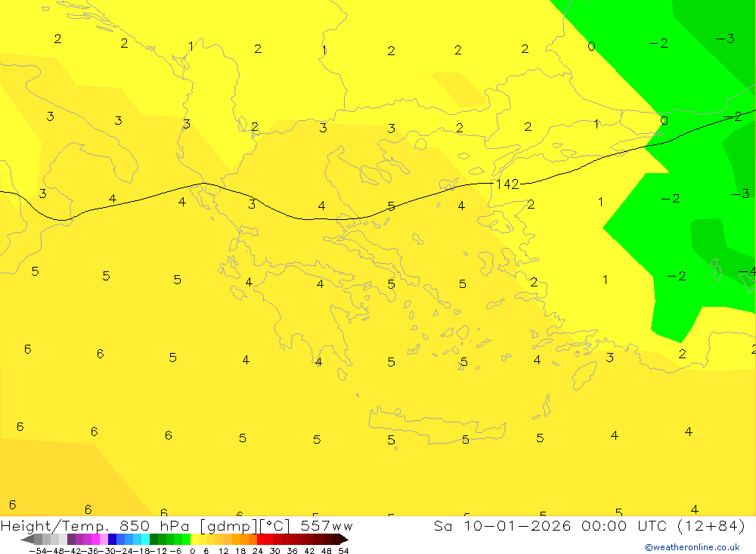756x554 pixels.
Task: Open the weatheronline.co.uk copyright link
Action: (692, 547)
